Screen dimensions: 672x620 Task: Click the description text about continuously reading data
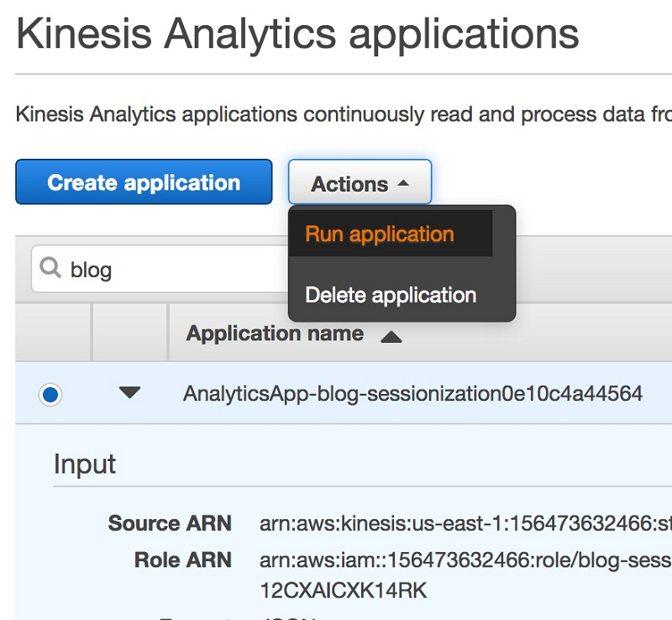tap(344, 114)
